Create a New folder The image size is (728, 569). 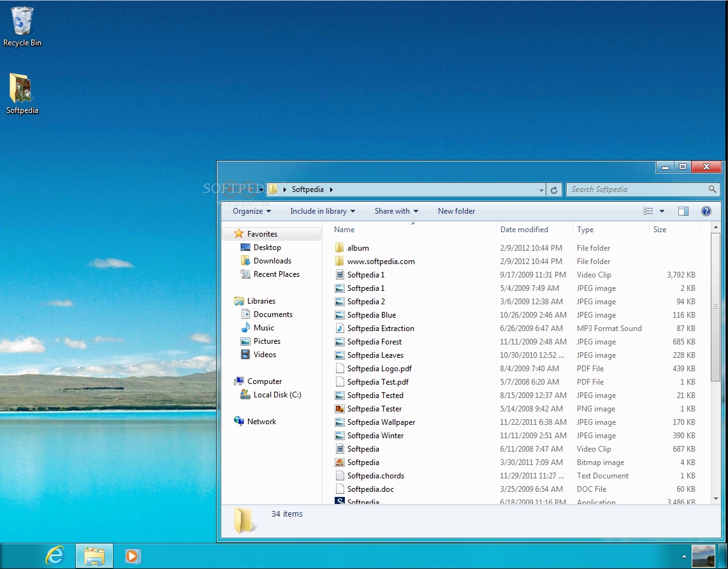click(456, 211)
